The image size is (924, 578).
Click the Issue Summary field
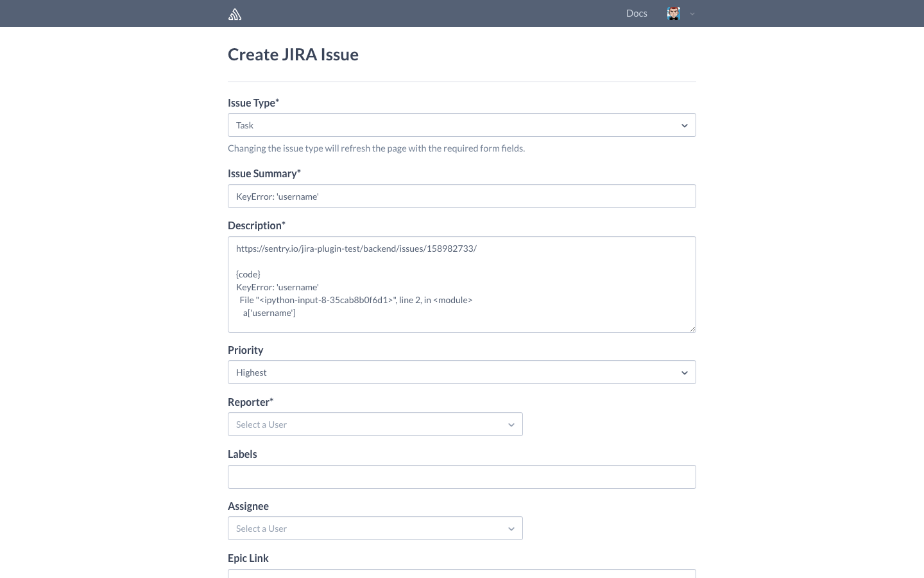point(462,197)
